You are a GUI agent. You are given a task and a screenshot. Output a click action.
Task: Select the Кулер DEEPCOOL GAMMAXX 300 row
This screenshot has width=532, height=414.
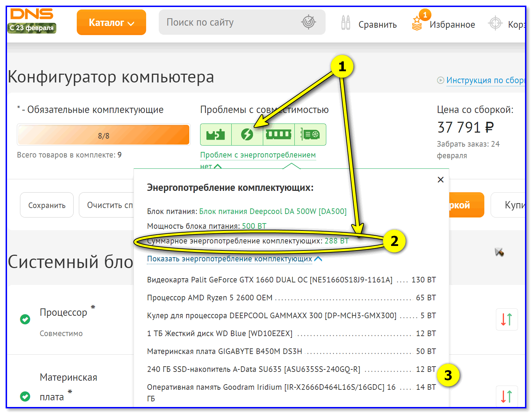tap(291, 315)
